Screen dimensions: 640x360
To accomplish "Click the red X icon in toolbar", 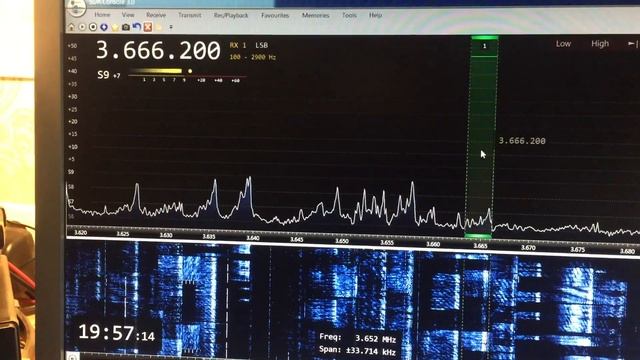I will pos(148,27).
